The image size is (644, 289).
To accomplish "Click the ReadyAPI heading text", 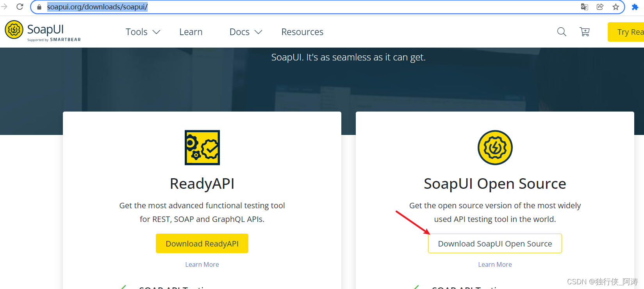I will click(202, 184).
